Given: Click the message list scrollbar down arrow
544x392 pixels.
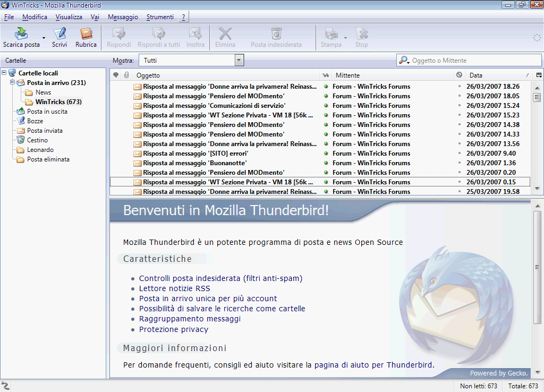Looking at the screenshot, I should tap(537, 189).
